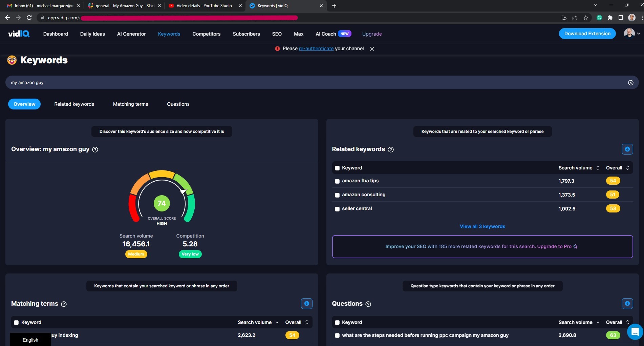The image size is (644, 346).
Task: Open Chrome profile avatar in toolbar
Action: pyautogui.click(x=632, y=18)
